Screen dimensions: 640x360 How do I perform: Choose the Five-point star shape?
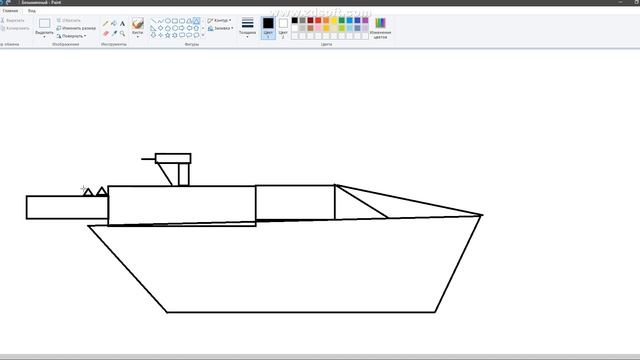point(168,35)
